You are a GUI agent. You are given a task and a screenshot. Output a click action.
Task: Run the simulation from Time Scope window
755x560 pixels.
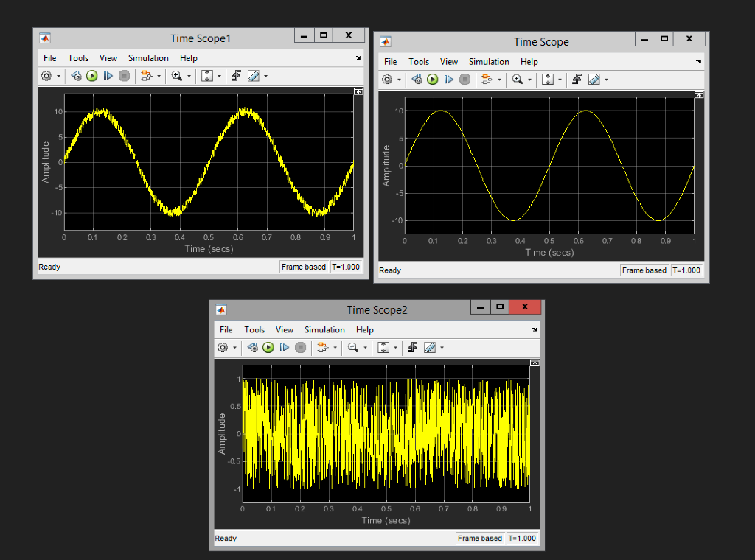[x=432, y=79]
